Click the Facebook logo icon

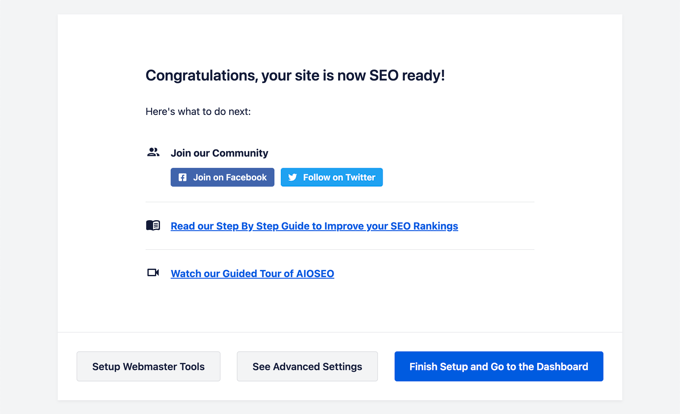point(183,177)
